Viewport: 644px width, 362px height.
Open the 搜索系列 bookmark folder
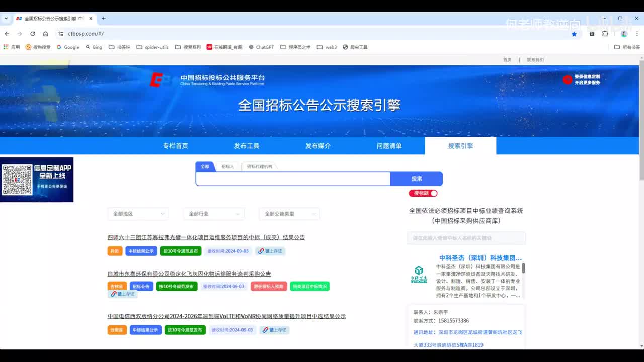coord(188,47)
